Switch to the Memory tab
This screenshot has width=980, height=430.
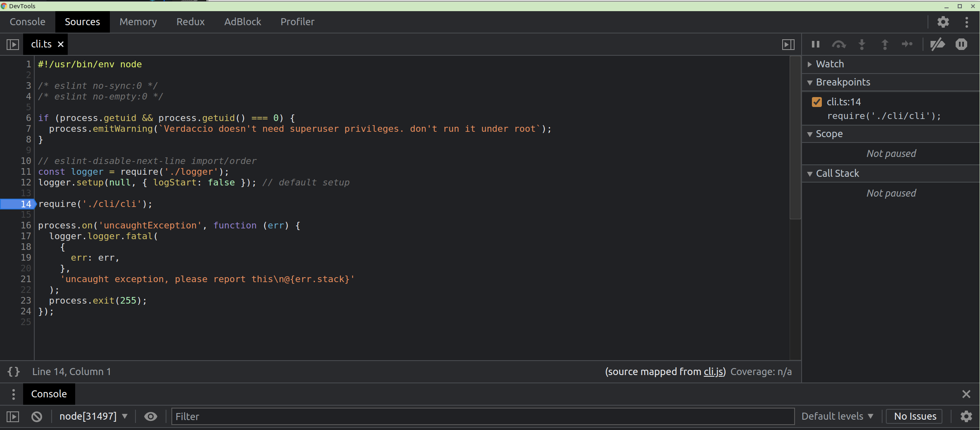(138, 21)
